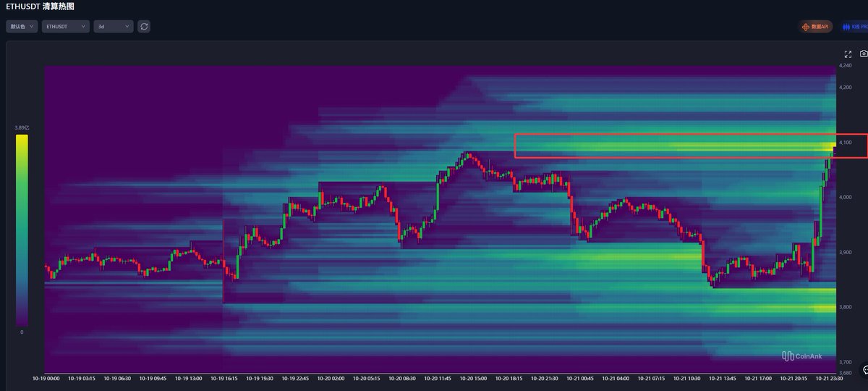Select the 3,800 price axis label
The height and width of the screenshot is (391, 868).
pos(845,308)
